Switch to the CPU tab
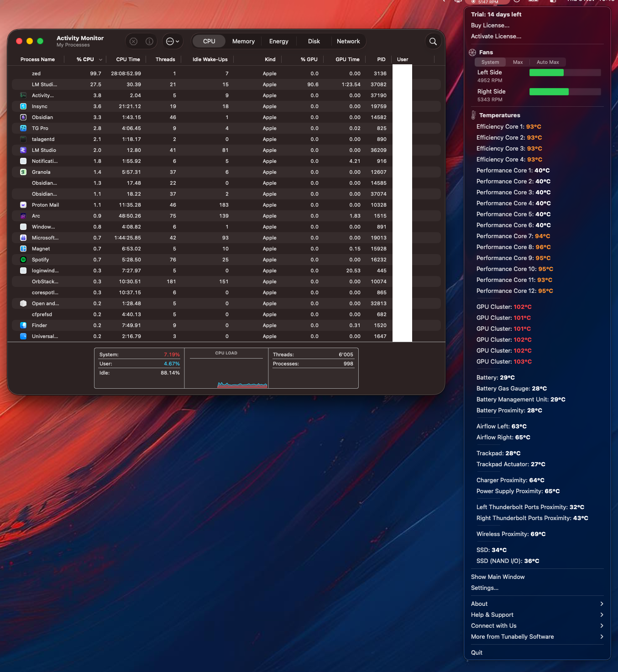 click(x=209, y=42)
